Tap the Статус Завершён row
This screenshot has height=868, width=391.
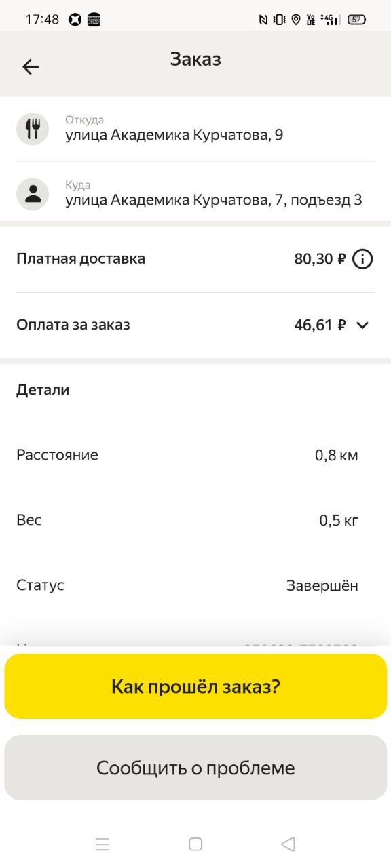point(195,585)
